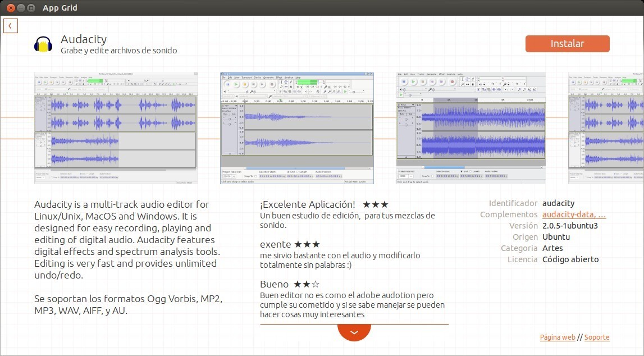Click the back arrow in the top-left corner
Screen dimensions: 644x356
click(x=11, y=25)
